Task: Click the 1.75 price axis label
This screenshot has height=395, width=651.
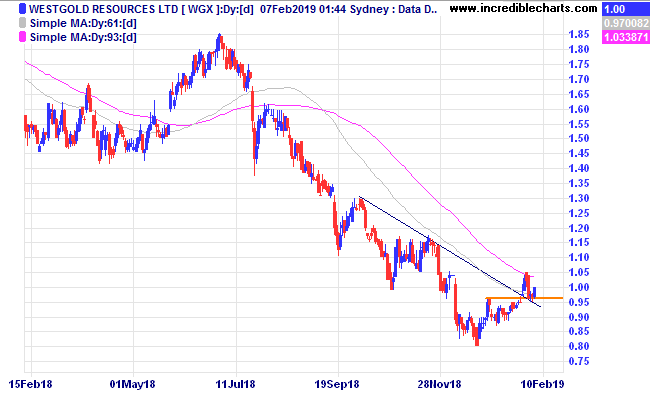Action: coord(578,64)
